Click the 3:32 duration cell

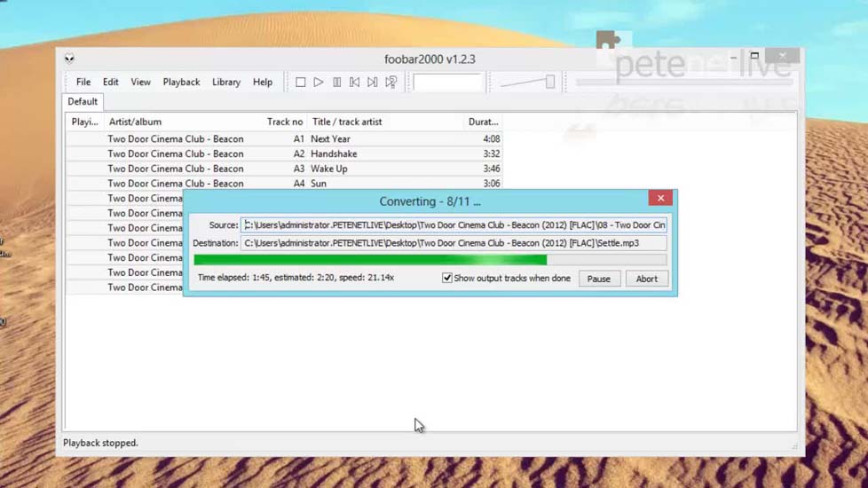491,153
